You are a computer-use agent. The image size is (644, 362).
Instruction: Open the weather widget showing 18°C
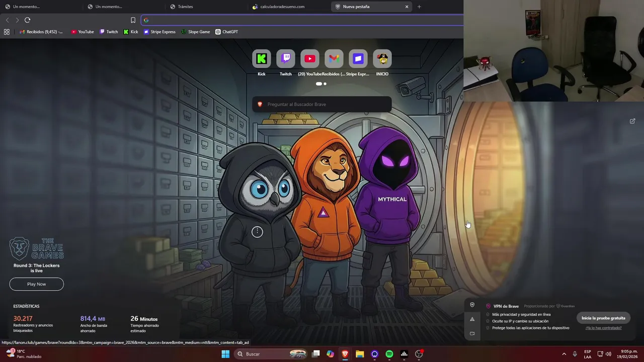click(x=24, y=353)
